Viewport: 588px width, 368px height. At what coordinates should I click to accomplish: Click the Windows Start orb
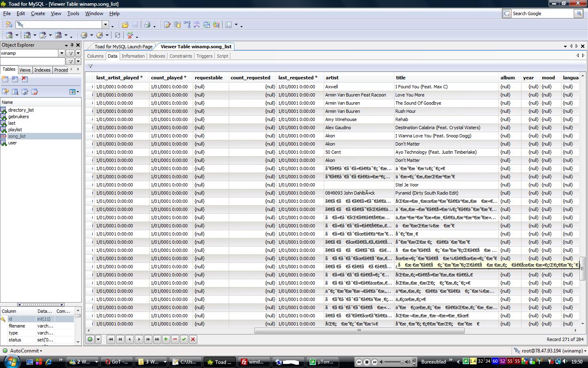click(11, 361)
